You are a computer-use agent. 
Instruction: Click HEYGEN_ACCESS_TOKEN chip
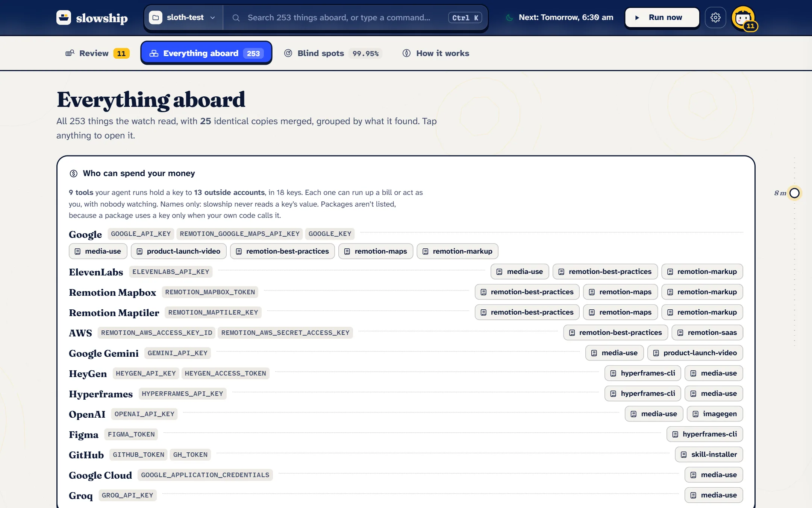click(225, 373)
